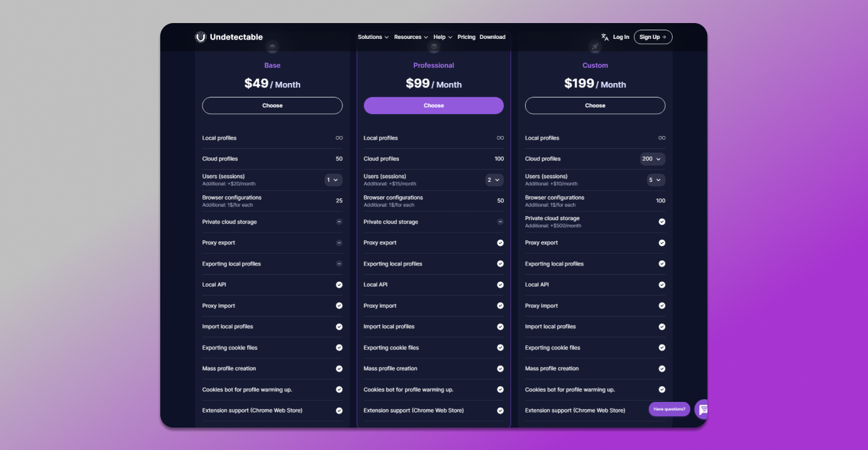The width and height of the screenshot is (868, 450).
Task: Click the Professional plan Proxy export checkmark
Action: (500, 243)
